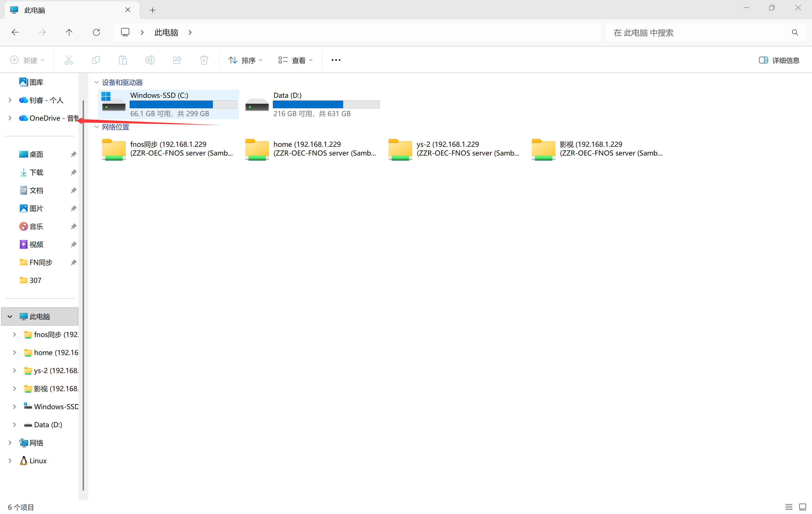
Task: Toggle the 详细信息 details pane
Action: click(x=779, y=60)
